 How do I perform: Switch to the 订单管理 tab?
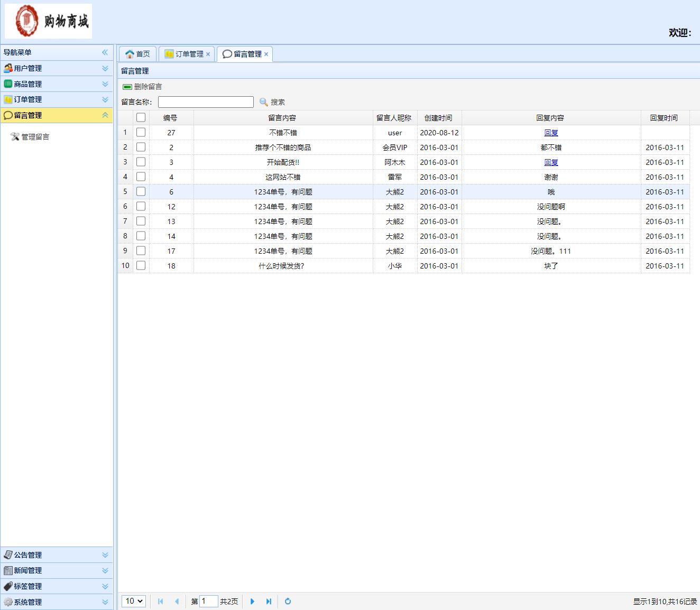pos(185,54)
